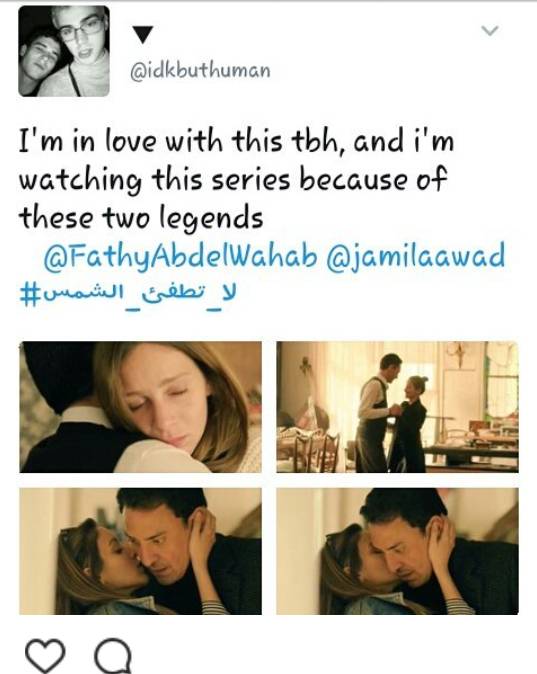
Task: View photo of woman hugging with eyes closed
Action: click(x=141, y=407)
